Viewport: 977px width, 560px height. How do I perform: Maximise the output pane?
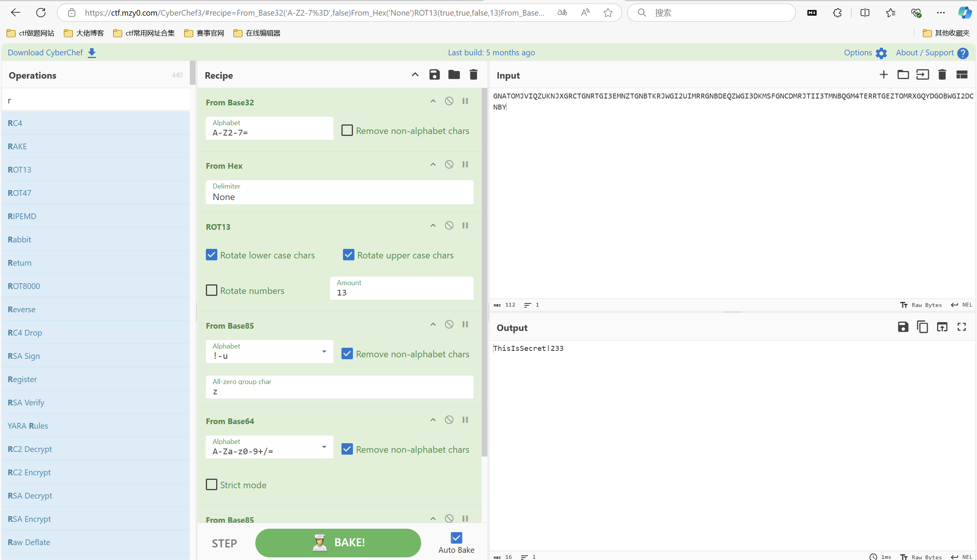pyautogui.click(x=962, y=327)
